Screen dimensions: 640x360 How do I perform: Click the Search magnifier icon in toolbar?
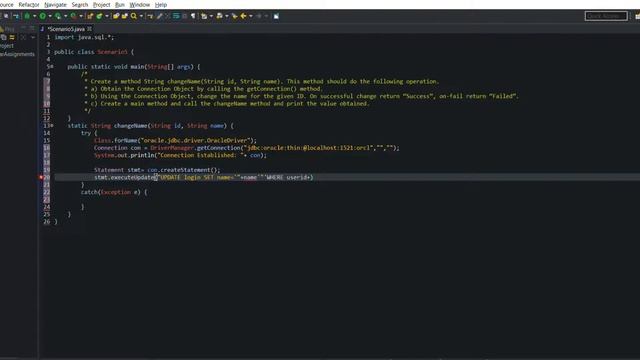134,16
